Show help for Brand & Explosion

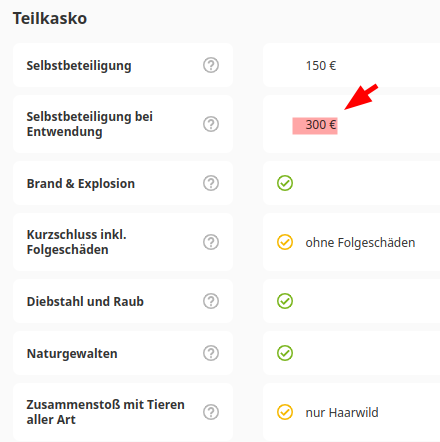coord(211,183)
